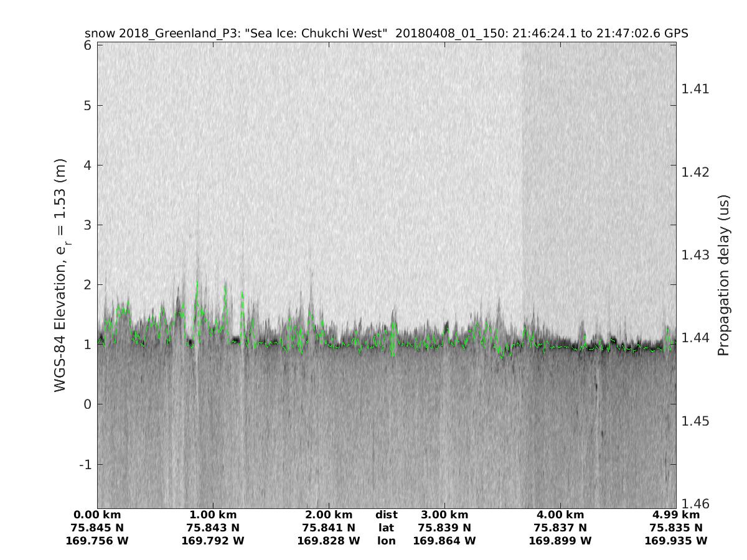Click the elevation tick label "-1"

tap(85, 464)
